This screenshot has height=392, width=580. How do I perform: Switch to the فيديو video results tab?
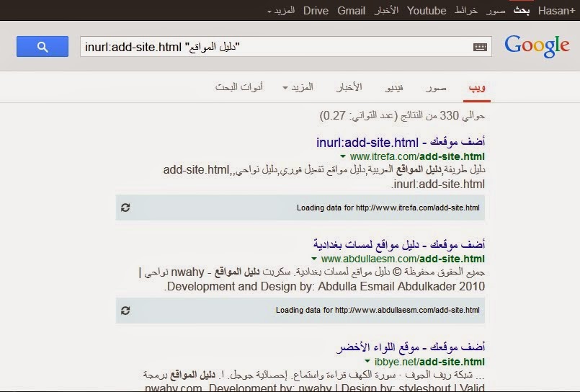pyautogui.click(x=394, y=88)
